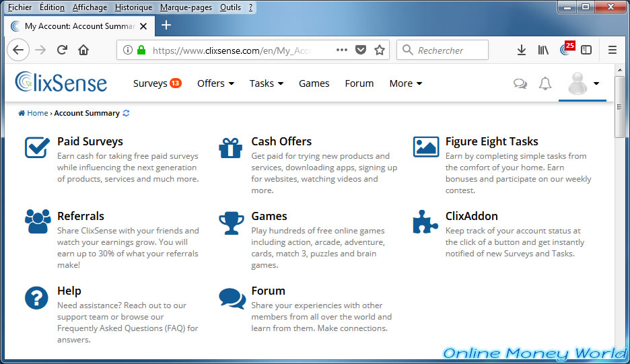Open the account dropdown caret
The width and height of the screenshot is (630, 364).
coord(596,83)
